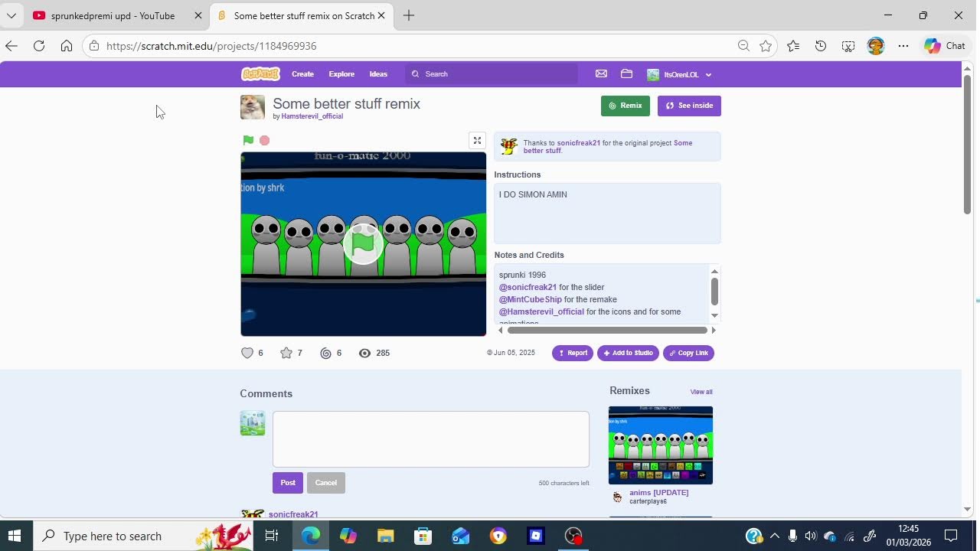This screenshot has height=551, width=980.
Task: Click the sonicfreak21 avatar in the thanks box
Action: tap(509, 146)
